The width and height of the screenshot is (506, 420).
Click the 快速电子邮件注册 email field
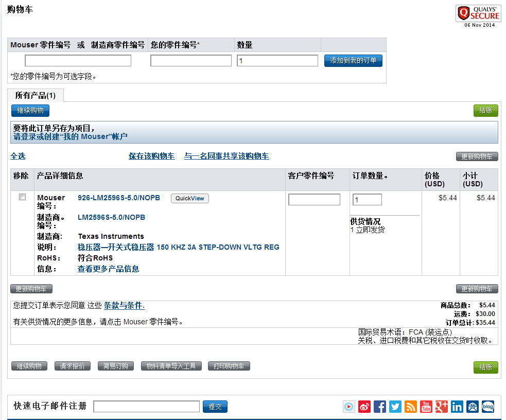[147, 407]
